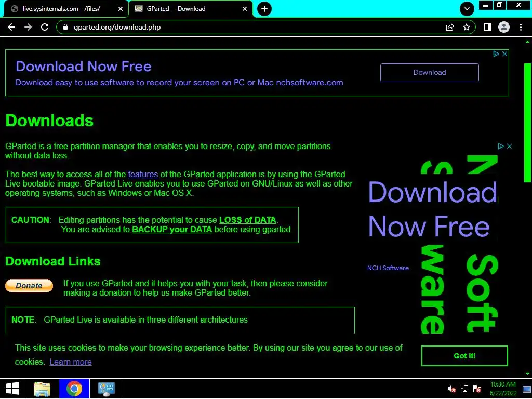
Task: Select the Downloads page heading
Action: [x=49, y=121]
